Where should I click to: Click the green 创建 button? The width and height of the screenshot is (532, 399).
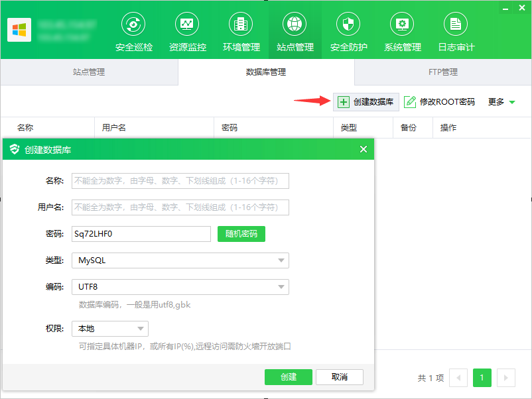point(289,377)
